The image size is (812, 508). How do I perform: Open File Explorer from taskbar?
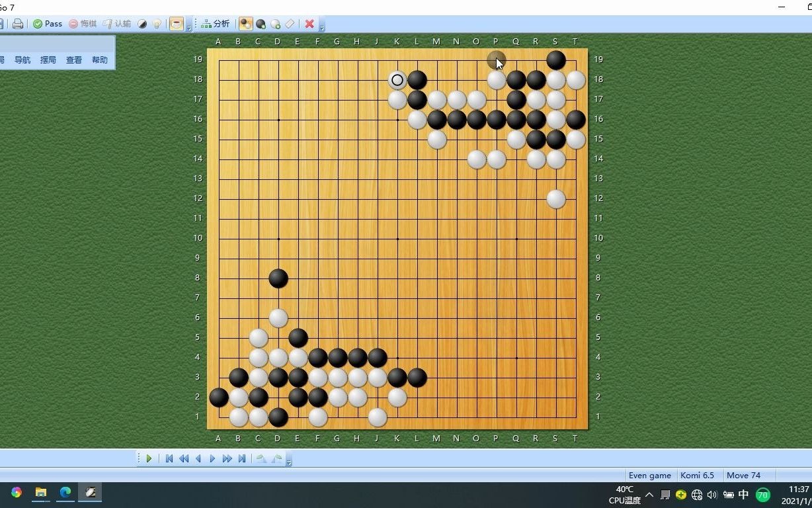41,492
